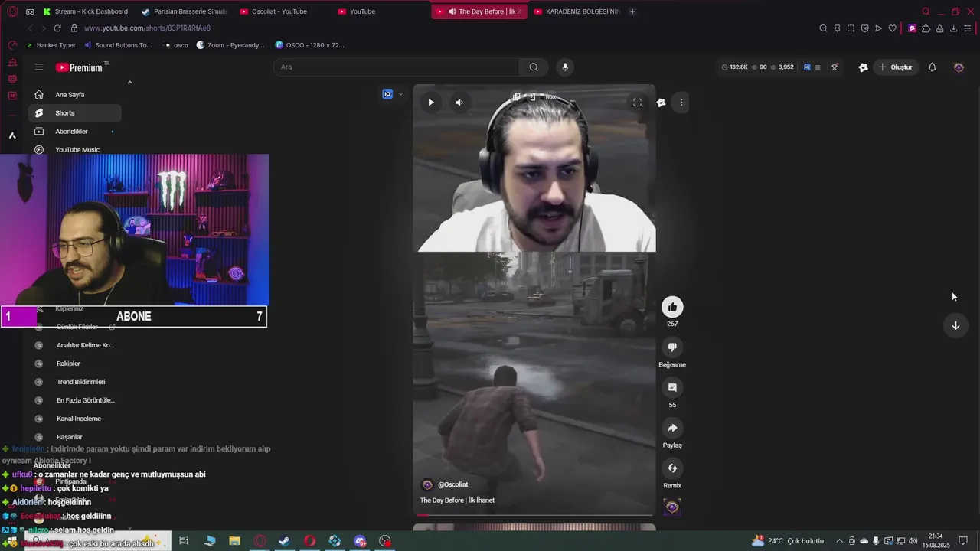
Task: Open Discord from the taskbar
Action: tap(360, 541)
